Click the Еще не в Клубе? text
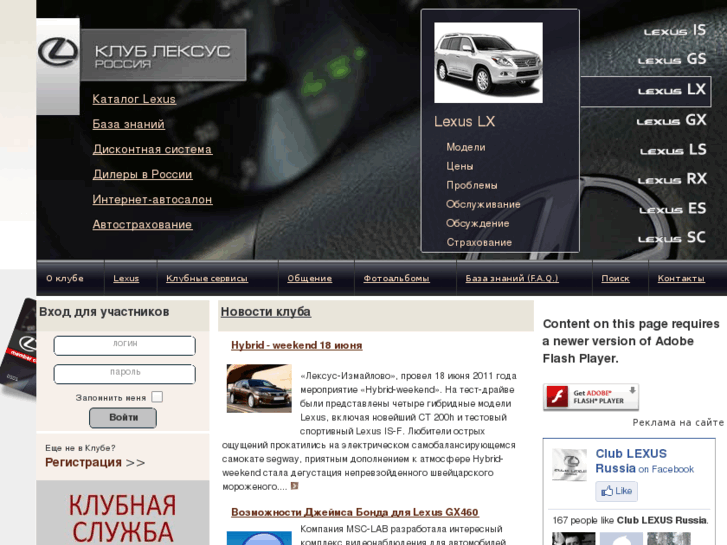Viewport: 727px width, 545px height. [80, 448]
